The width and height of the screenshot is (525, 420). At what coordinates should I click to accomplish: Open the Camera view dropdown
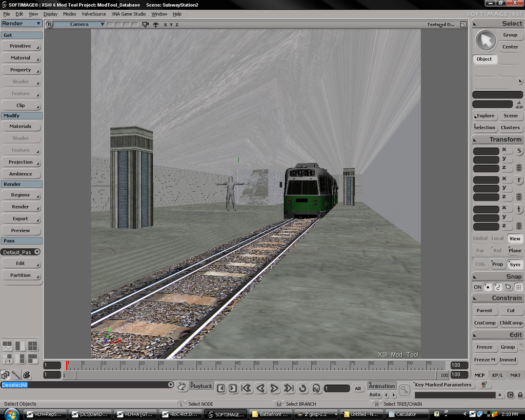[79, 24]
